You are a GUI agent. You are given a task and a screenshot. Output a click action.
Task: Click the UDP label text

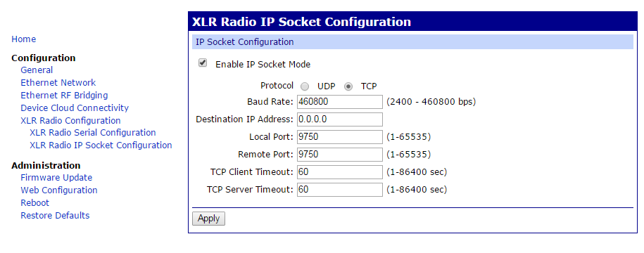point(326,86)
